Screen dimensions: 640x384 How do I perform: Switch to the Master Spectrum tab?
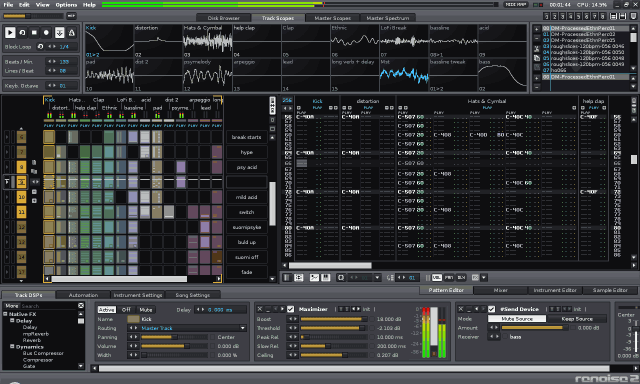(387, 18)
